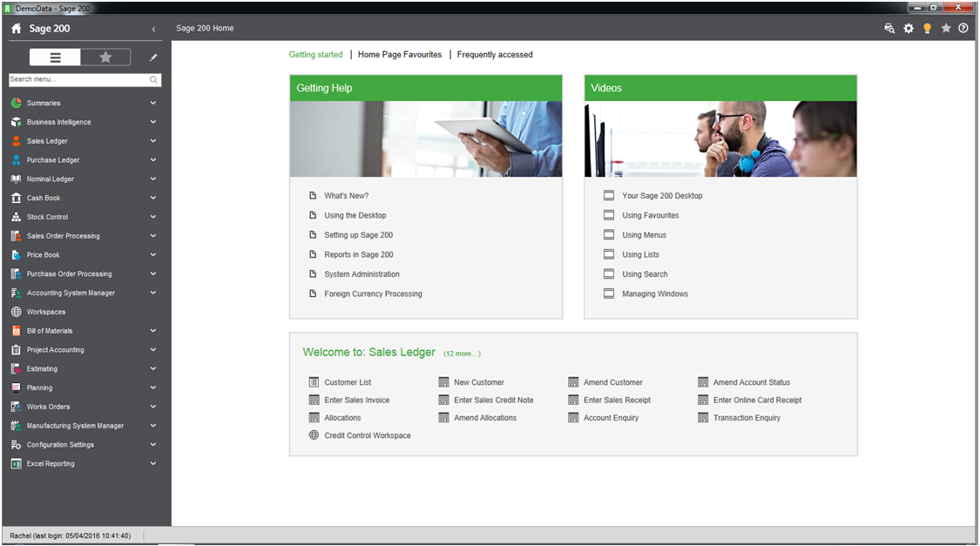Click the lightbulb tips icon
Screen dimensions: 980x546
pos(928,28)
